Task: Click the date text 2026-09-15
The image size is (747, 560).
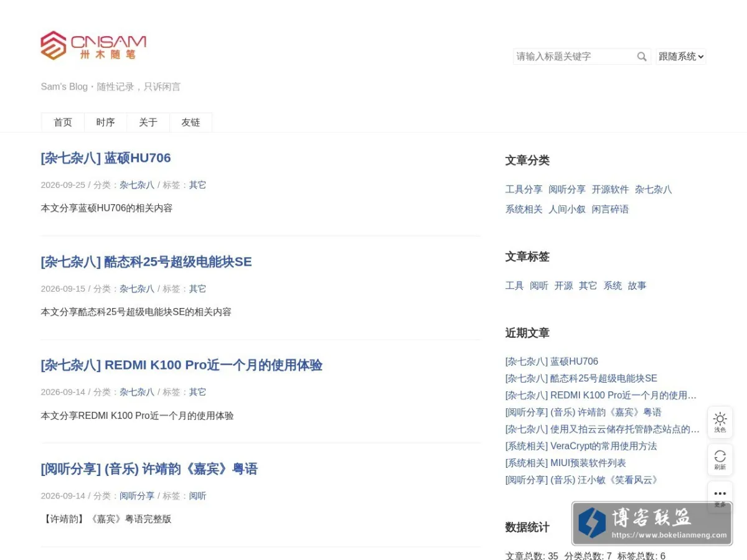Action: tap(63, 289)
